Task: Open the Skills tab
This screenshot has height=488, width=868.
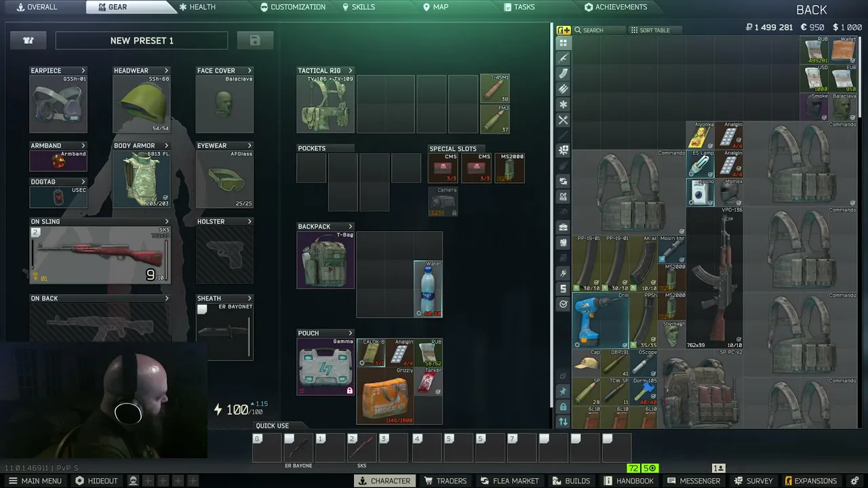Action: [359, 7]
